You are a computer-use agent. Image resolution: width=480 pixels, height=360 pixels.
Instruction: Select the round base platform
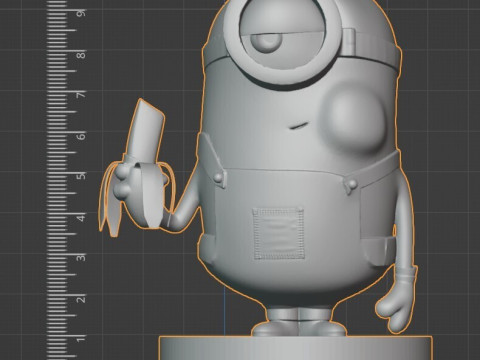point(295,348)
